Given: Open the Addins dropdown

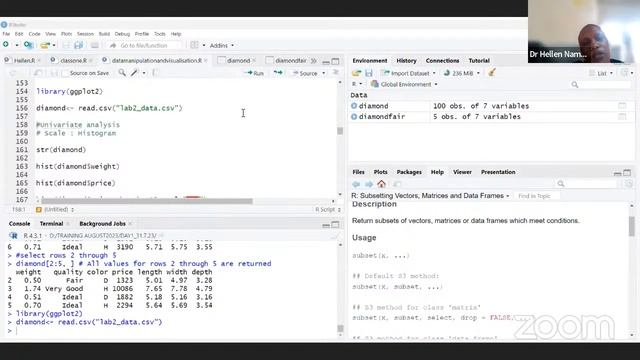Looking at the screenshot, I should click(222, 45).
